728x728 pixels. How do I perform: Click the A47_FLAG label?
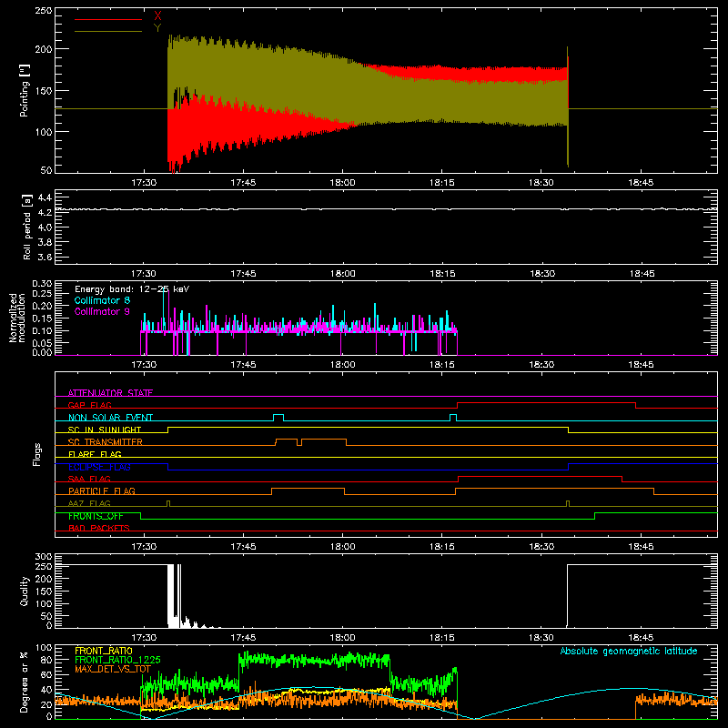(89, 503)
